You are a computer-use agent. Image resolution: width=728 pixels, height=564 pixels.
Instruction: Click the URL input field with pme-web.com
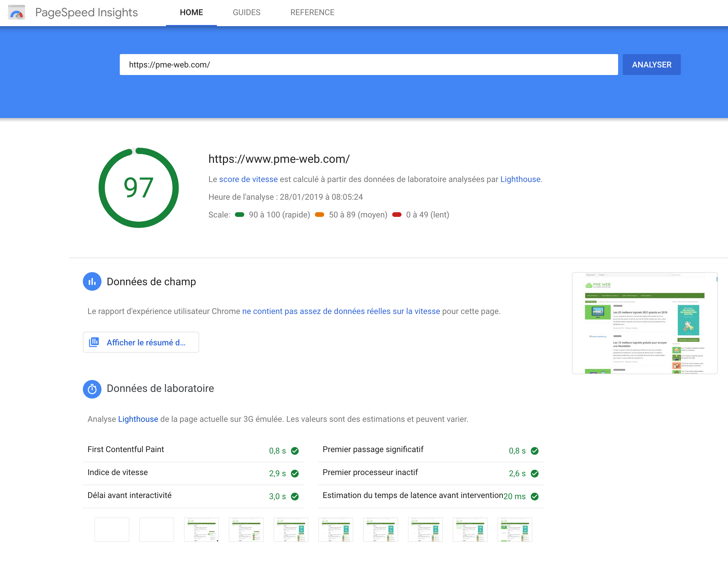pyautogui.click(x=369, y=65)
